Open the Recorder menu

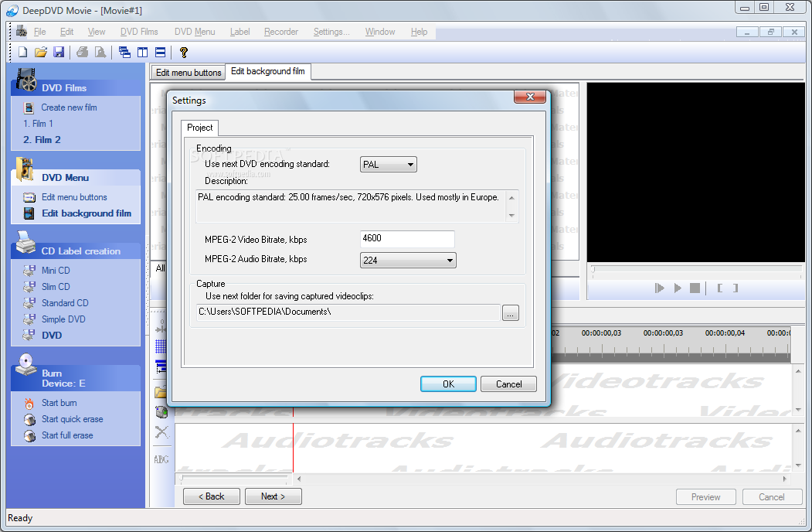(x=281, y=32)
